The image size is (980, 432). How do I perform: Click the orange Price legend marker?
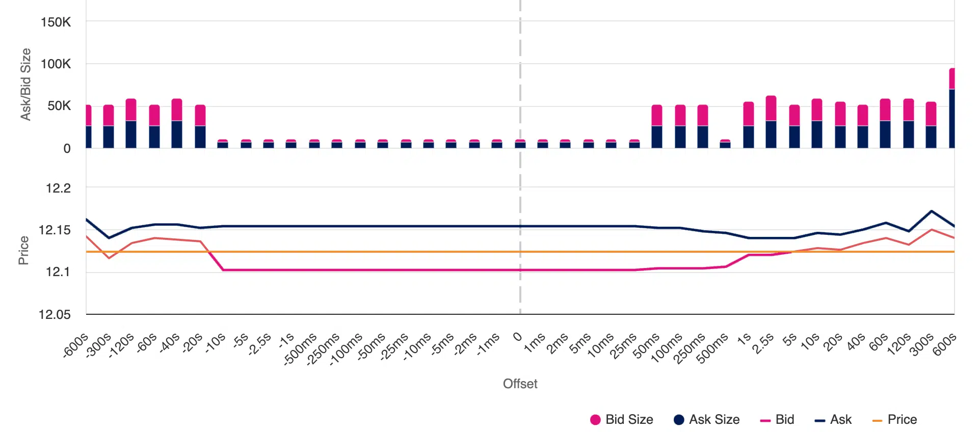[x=877, y=421]
